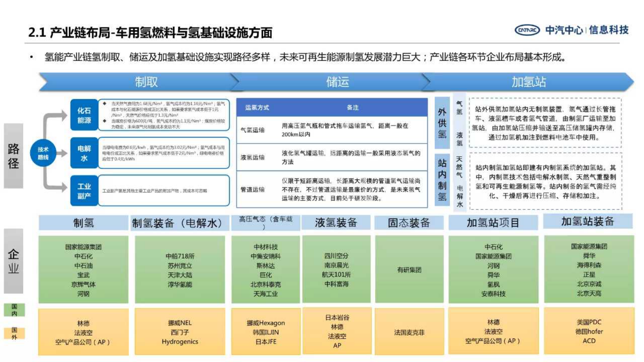This screenshot has height=362, width=644.
Task: Click the 外供氢 blue label
Action: coord(442,123)
